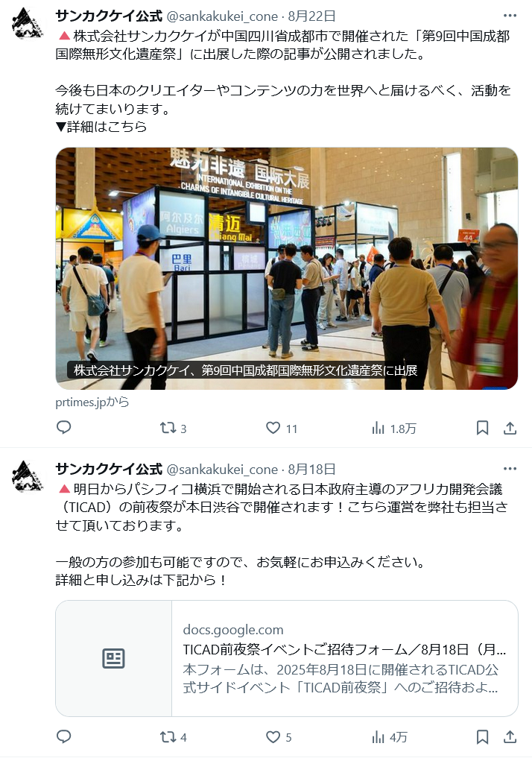This screenshot has height=758, width=532.
Task: Bookmark the TICAD August 18 post
Action: click(482, 736)
